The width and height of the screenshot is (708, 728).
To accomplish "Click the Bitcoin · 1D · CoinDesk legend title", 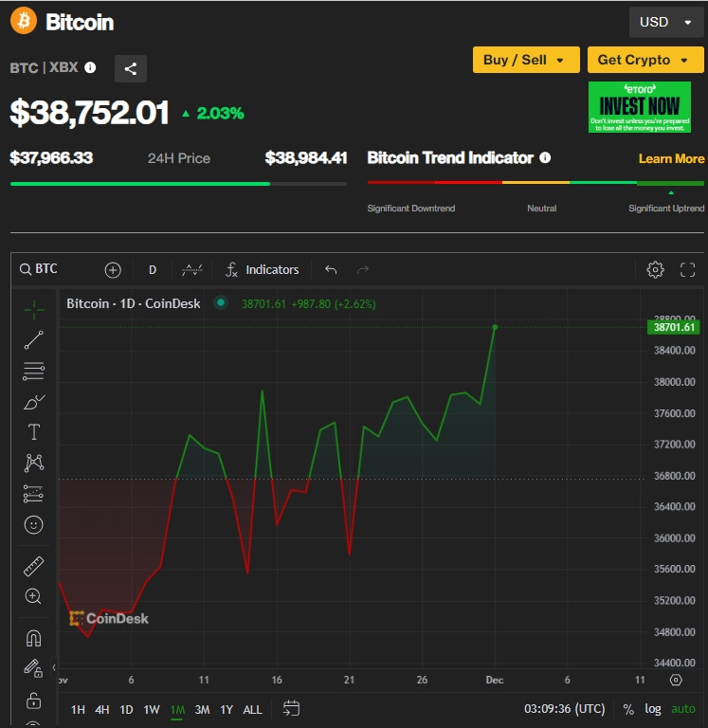I will [x=134, y=303].
